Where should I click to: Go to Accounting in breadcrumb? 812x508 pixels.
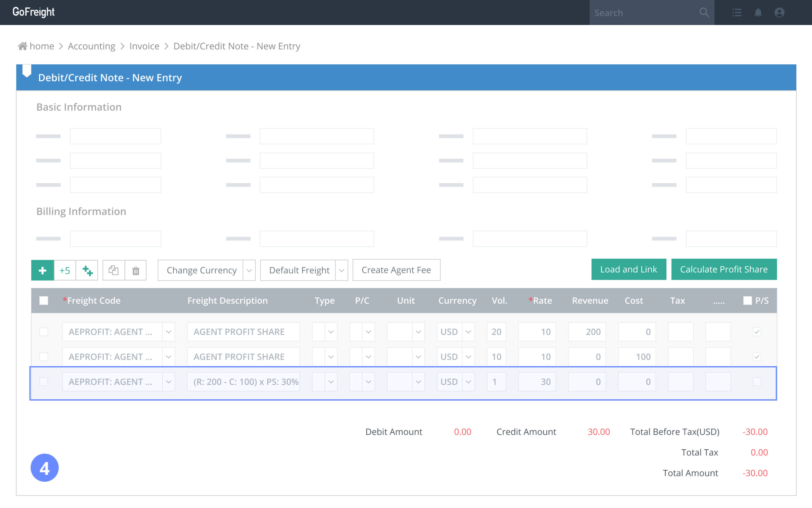pos(91,46)
